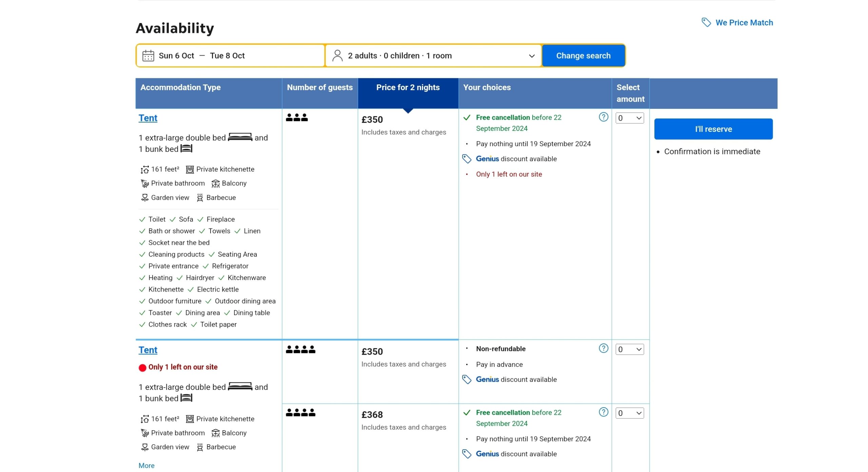The image size is (868, 472).
Task: Click 'Pay in advance' text
Action: (x=499, y=365)
